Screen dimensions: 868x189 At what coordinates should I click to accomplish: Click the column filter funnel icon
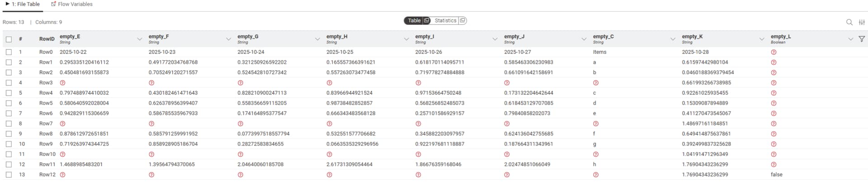(862, 39)
